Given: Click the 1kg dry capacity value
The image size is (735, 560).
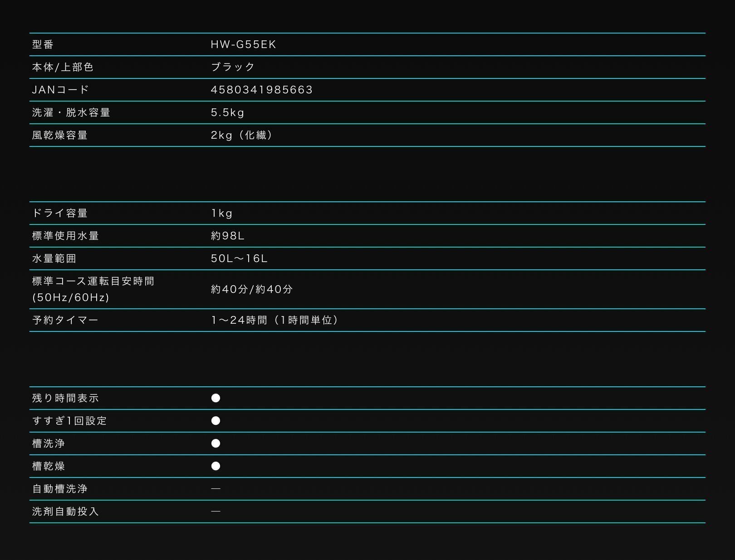Looking at the screenshot, I should (x=222, y=213).
